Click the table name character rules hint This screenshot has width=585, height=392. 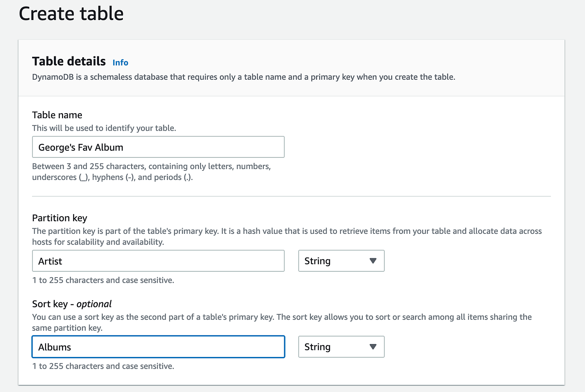(x=151, y=172)
